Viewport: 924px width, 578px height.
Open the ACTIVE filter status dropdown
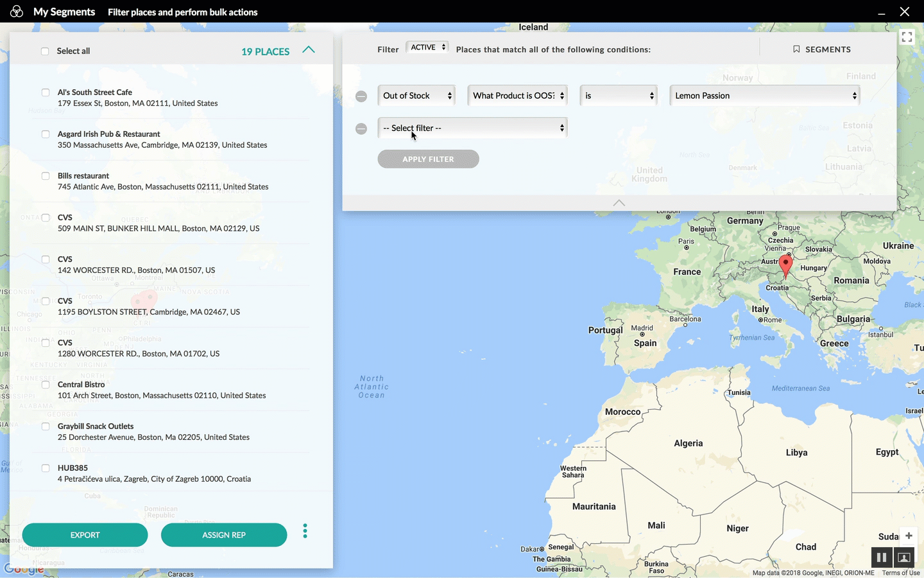[x=427, y=48]
